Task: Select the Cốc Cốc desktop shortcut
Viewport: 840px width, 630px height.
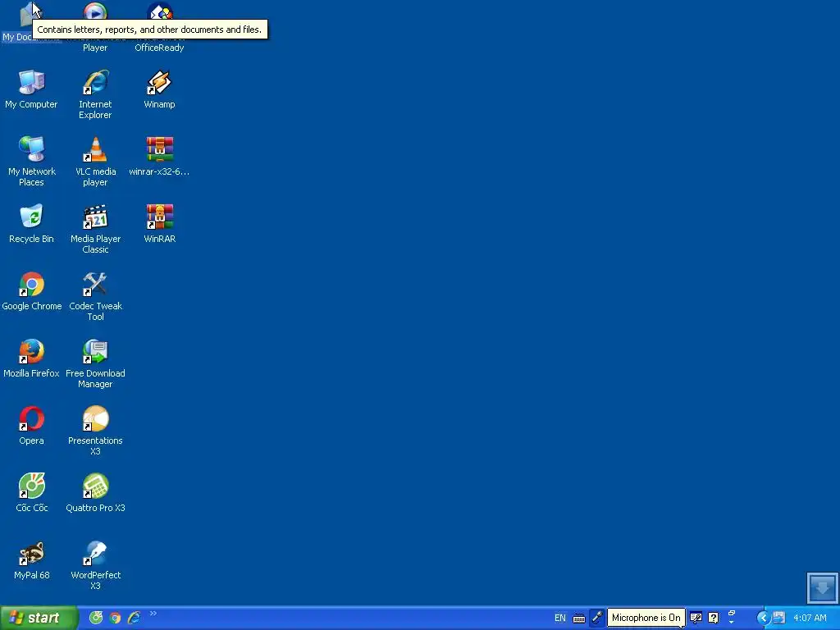Action: pos(32,493)
